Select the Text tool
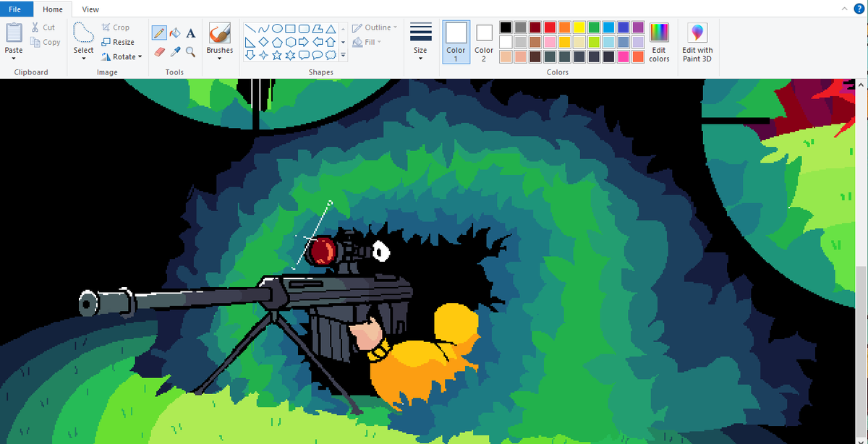The image size is (868, 444). 190,33
